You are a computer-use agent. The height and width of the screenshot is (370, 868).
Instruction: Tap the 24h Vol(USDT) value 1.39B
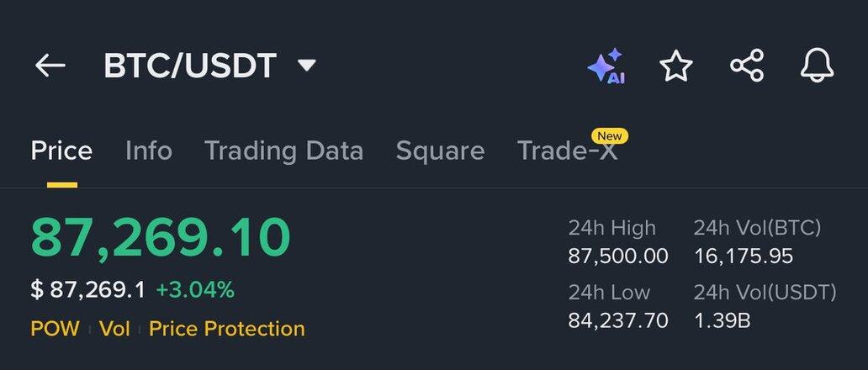tap(722, 320)
